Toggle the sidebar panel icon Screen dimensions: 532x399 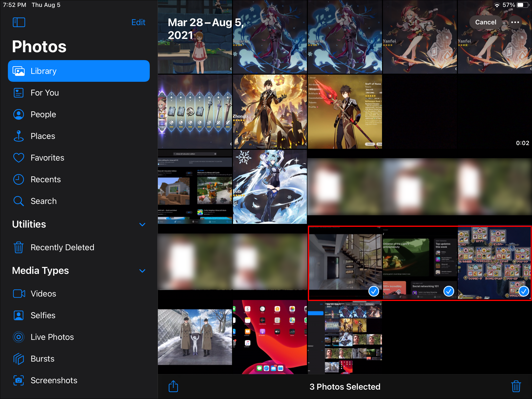[x=19, y=22]
